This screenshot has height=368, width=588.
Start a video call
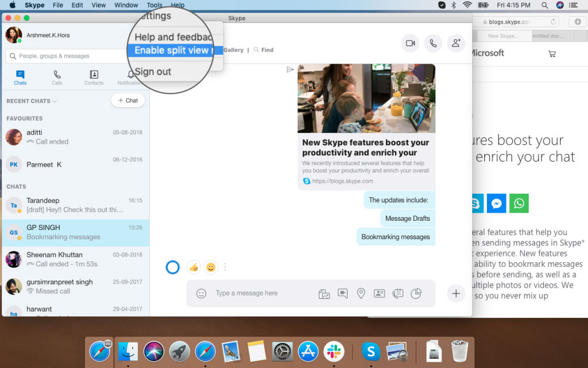click(410, 44)
